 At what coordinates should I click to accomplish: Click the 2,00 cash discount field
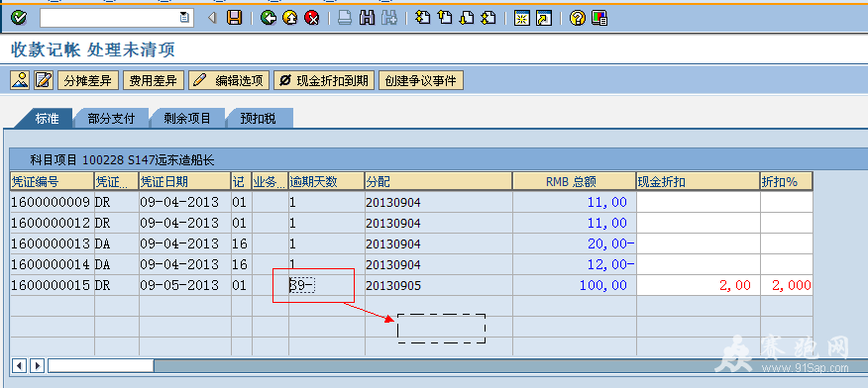point(698,285)
